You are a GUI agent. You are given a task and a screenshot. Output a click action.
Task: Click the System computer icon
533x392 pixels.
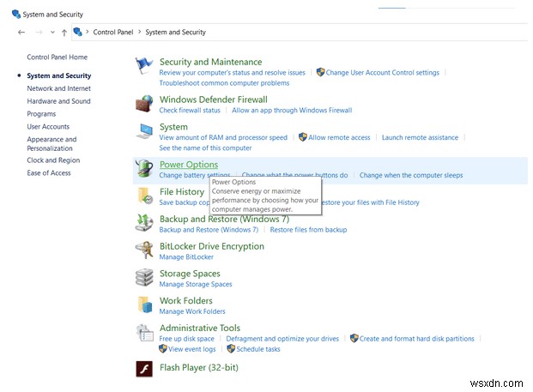tap(144, 131)
